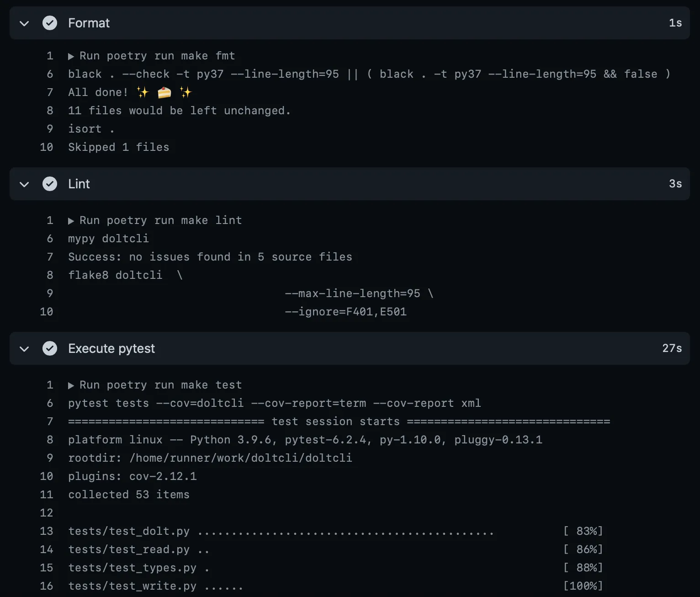Click line number 10 in Lint log
700x597 pixels.
pos(47,312)
